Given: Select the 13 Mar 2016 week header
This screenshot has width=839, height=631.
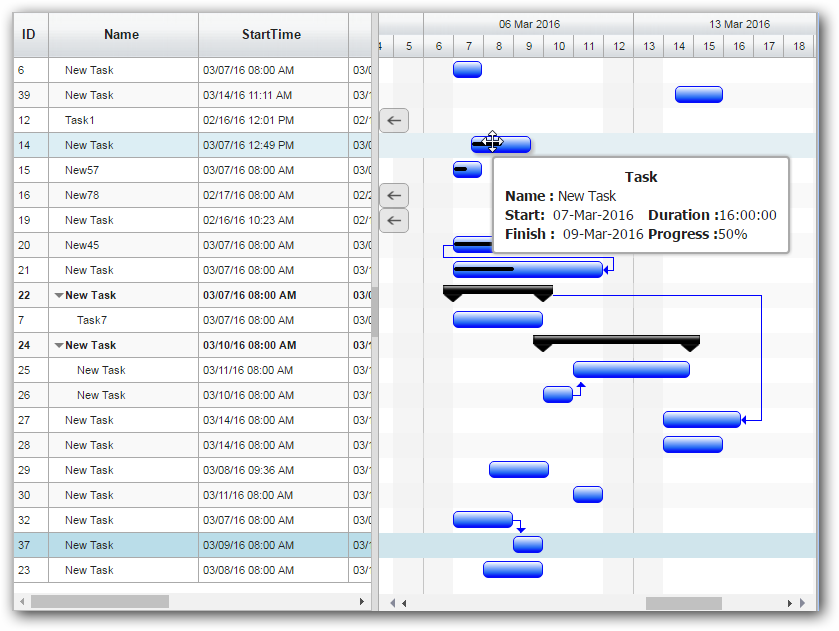Looking at the screenshot, I should (x=739, y=24).
